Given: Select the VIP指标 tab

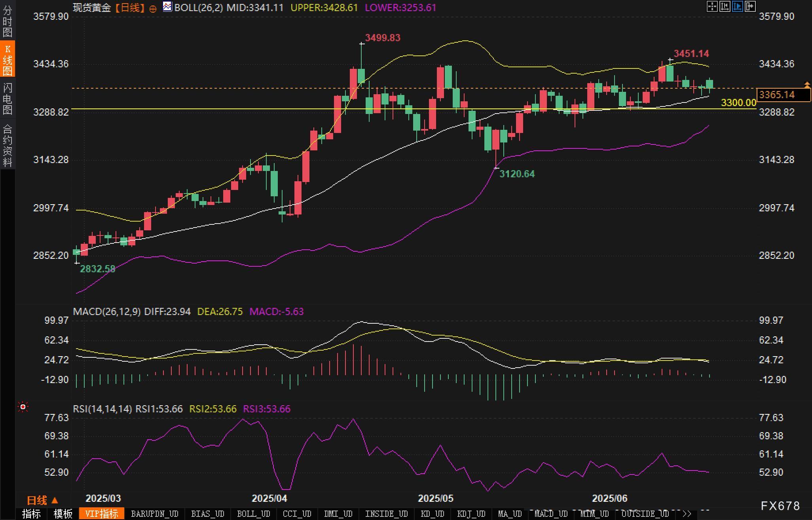Looking at the screenshot, I should coord(102,514).
